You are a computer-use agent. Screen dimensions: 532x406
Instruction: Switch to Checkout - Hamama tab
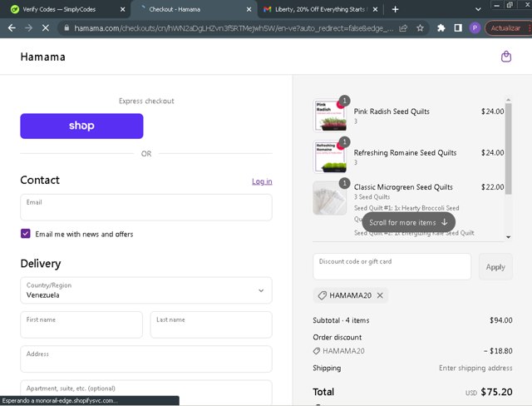tap(194, 9)
